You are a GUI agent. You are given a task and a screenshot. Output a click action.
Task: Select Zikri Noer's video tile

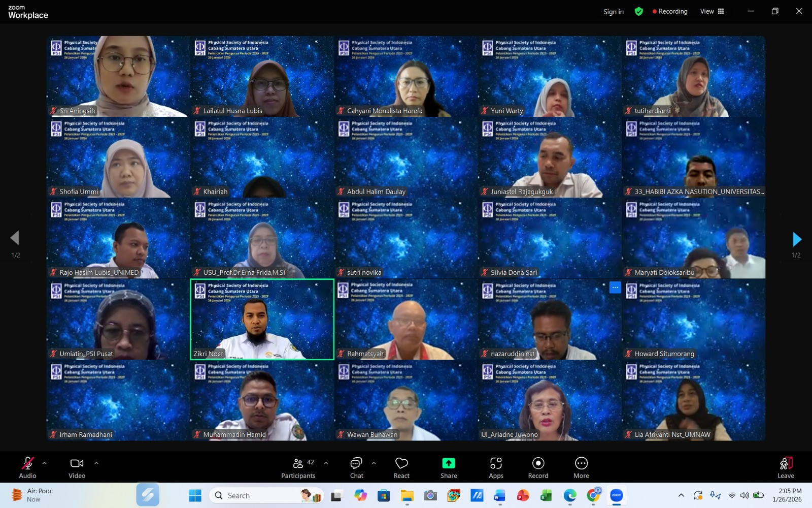pyautogui.click(x=262, y=319)
